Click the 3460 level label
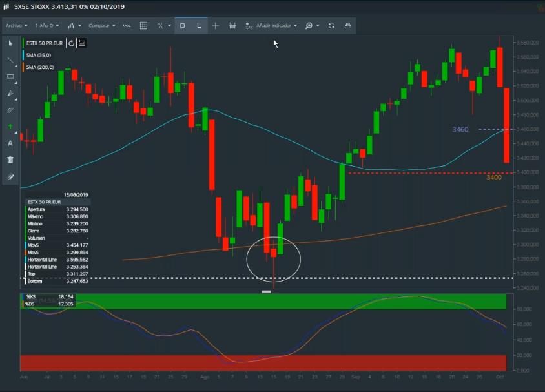The height and width of the screenshot is (392, 545). 460,129
